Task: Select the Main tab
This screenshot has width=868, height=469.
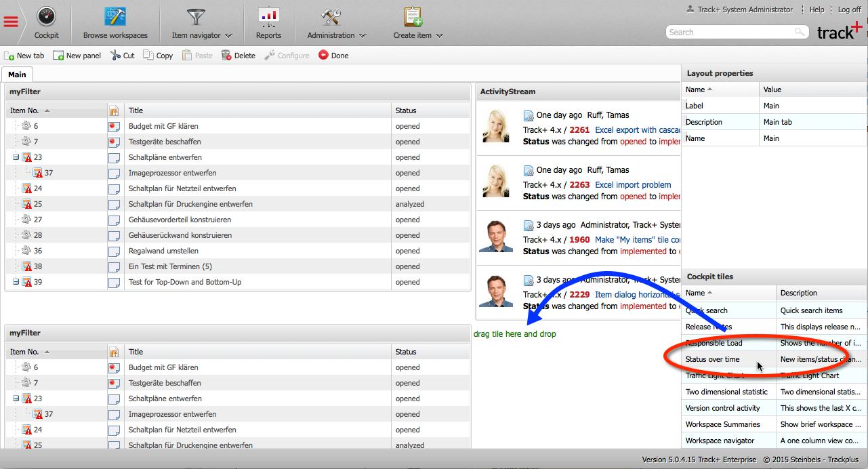Action: [x=18, y=75]
